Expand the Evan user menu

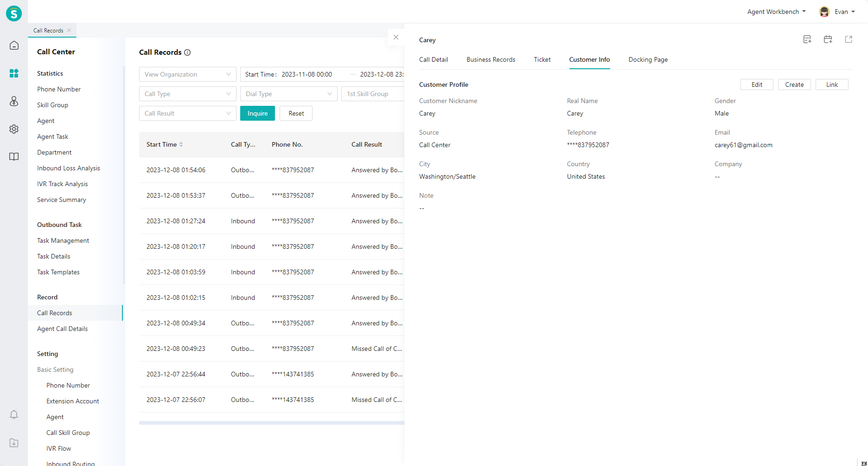point(845,12)
